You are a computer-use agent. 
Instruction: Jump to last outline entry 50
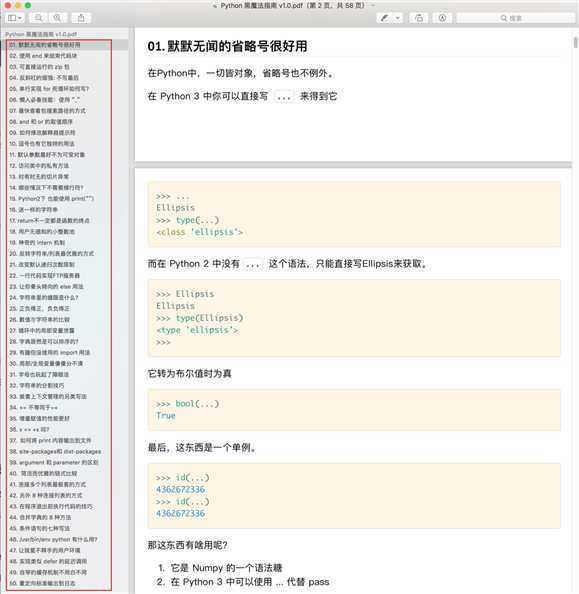42,583
